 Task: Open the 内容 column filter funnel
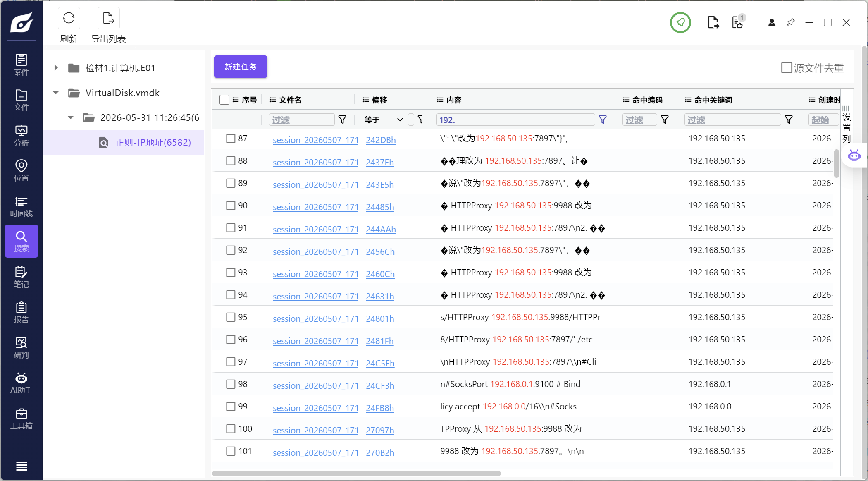[603, 120]
